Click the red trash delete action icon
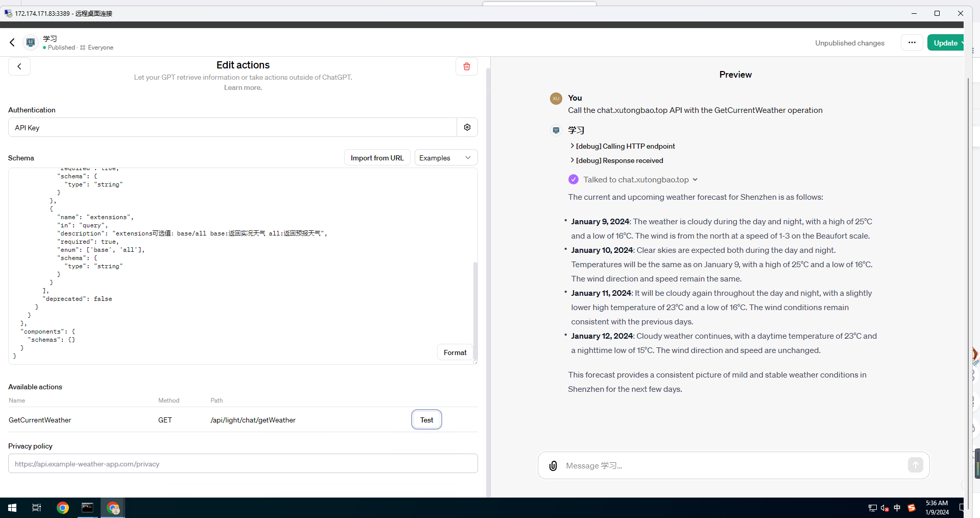Image resolution: width=980 pixels, height=518 pixels. (466, 66)
